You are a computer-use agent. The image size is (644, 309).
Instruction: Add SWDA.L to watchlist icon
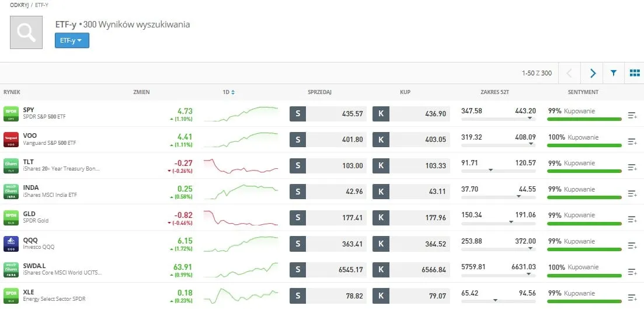632,271
